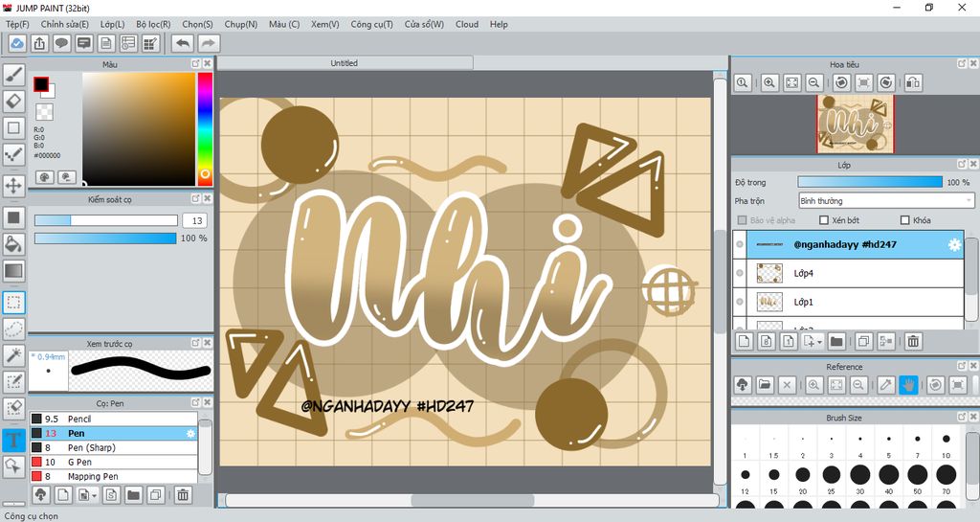Image resolution: width=980 pixels, height=522 pixels.
Task: Open the Tệp(F) menu
Action: pos(17,24)
